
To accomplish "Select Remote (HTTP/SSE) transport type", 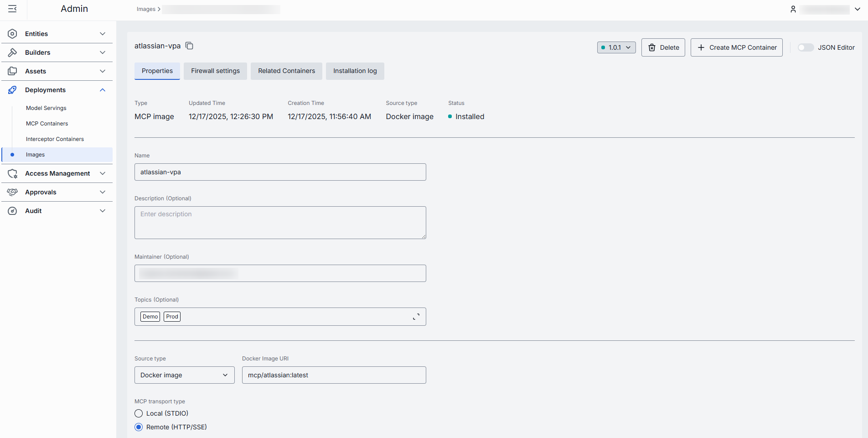I will tap(139, 427).
